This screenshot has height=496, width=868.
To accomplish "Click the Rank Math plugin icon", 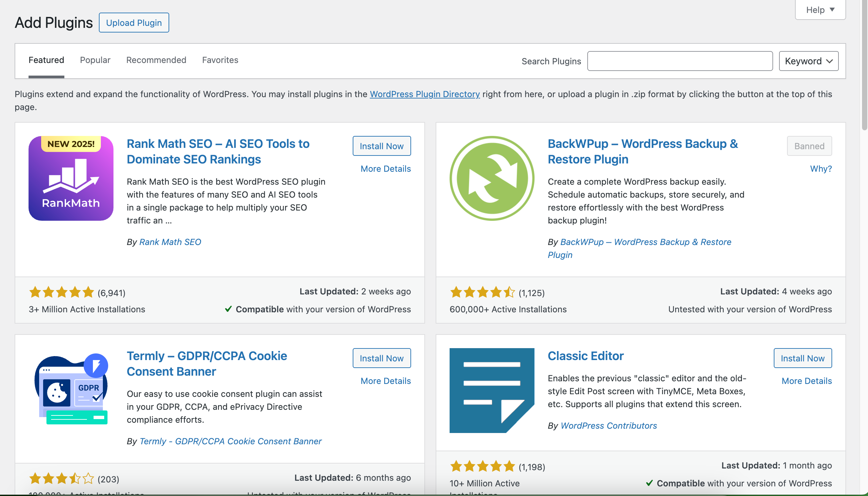I will [71, 178].
